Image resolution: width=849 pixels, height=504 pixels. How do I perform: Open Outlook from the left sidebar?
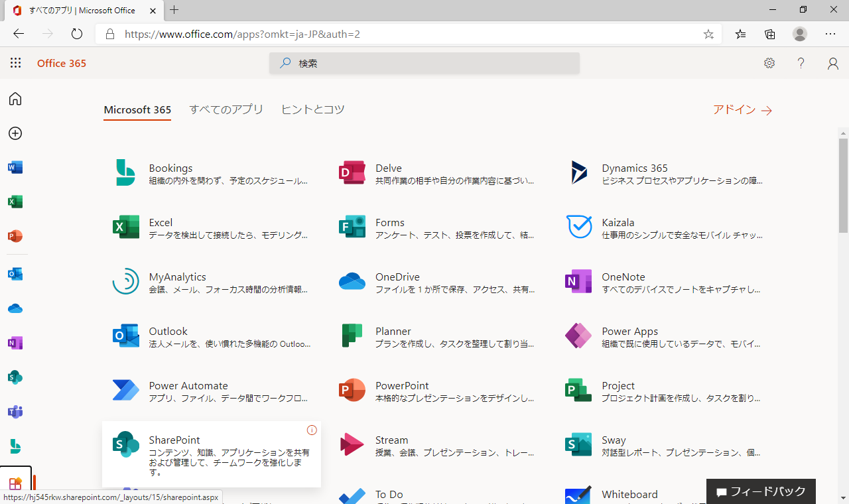tap(15, 274)
